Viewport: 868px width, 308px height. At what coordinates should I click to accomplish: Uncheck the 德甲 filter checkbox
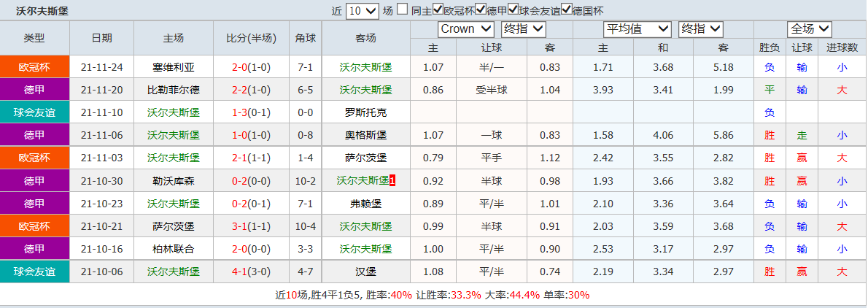point(481,9)
